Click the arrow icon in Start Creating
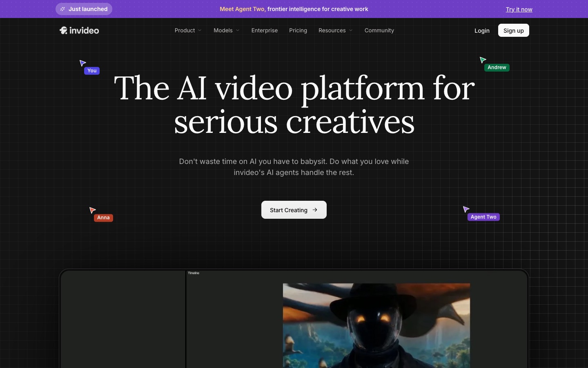 click(x=315, y=210)
